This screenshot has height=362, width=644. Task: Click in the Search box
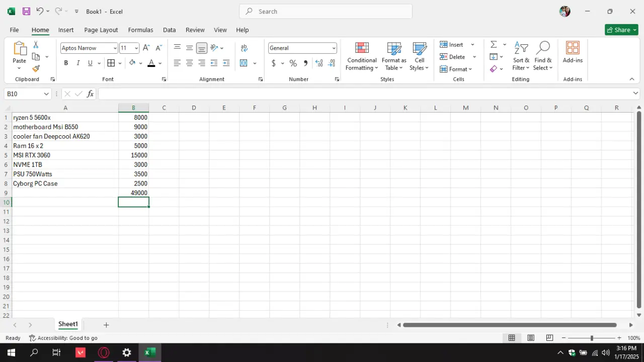tap(326, 11)
